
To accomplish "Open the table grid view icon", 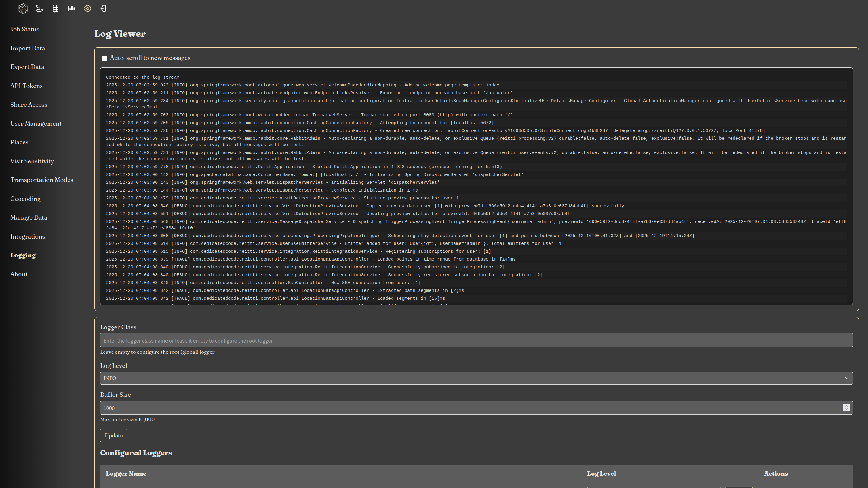I will tap(55, 8).
